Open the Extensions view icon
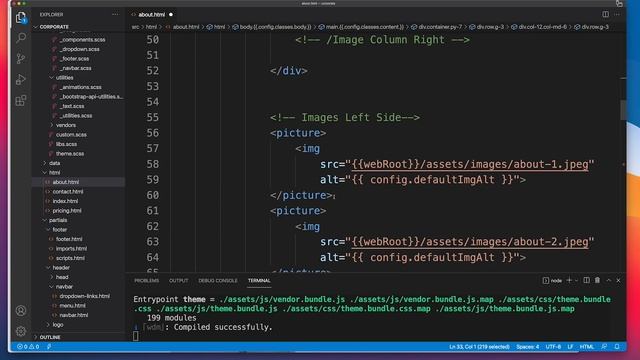The width and height of the screenshot is (640, 360). coord(21,100)
